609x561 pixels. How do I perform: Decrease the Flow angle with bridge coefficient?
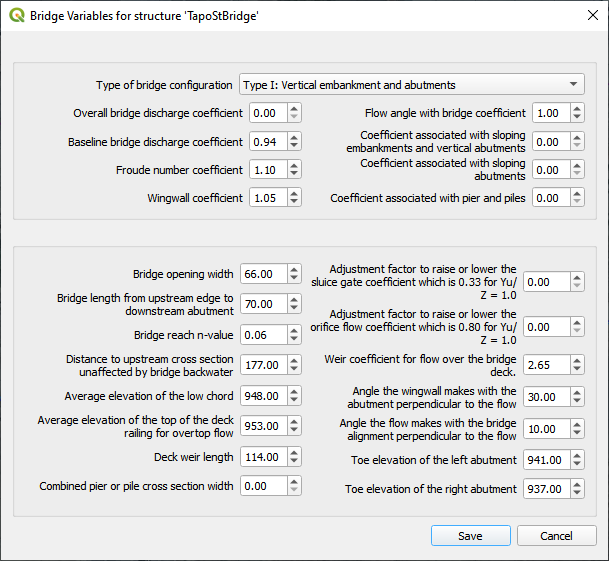(x=577, y=118)
